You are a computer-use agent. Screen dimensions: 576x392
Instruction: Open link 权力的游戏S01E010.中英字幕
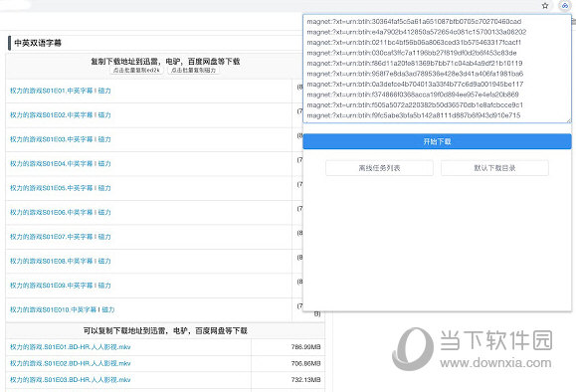(x=53, y=309)
